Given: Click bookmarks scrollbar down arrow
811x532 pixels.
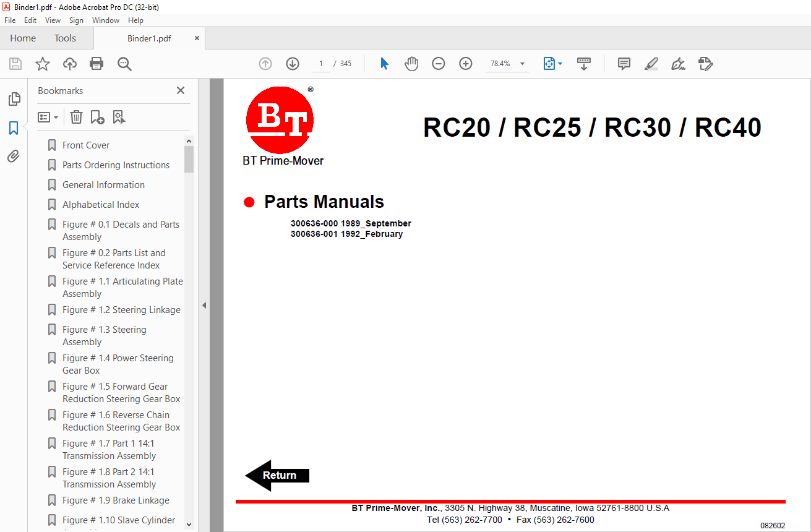Looking at the screenshot, I should (189, 525).
